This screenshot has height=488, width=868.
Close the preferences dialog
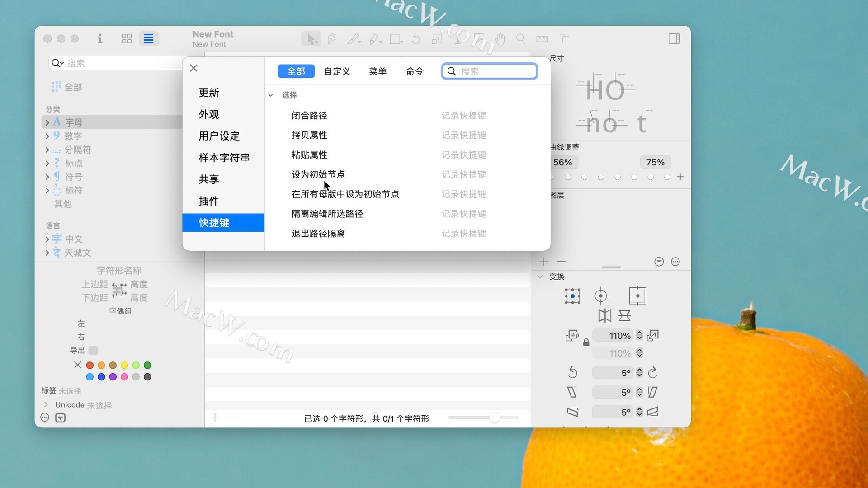193,68
